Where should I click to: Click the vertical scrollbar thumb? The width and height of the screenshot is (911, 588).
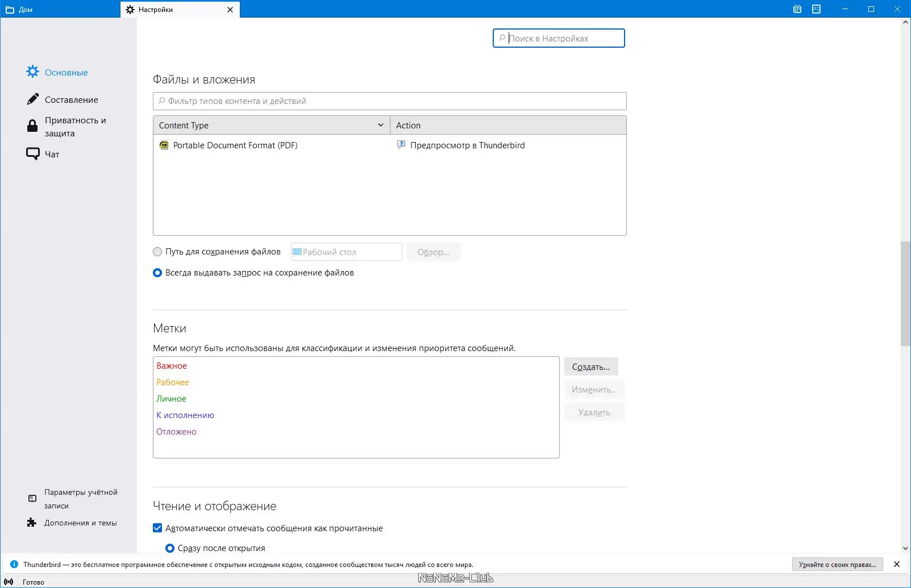pyautogui.click(x=906, y=294)
